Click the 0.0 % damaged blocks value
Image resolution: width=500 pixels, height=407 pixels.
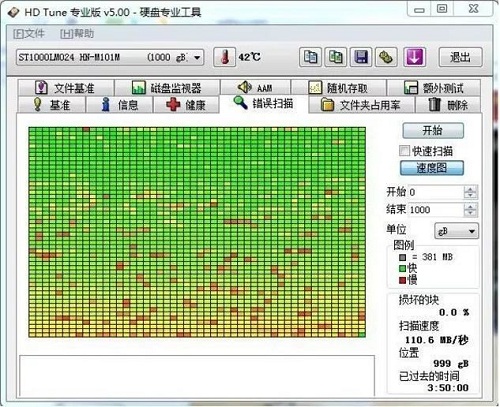click(454, 312)
